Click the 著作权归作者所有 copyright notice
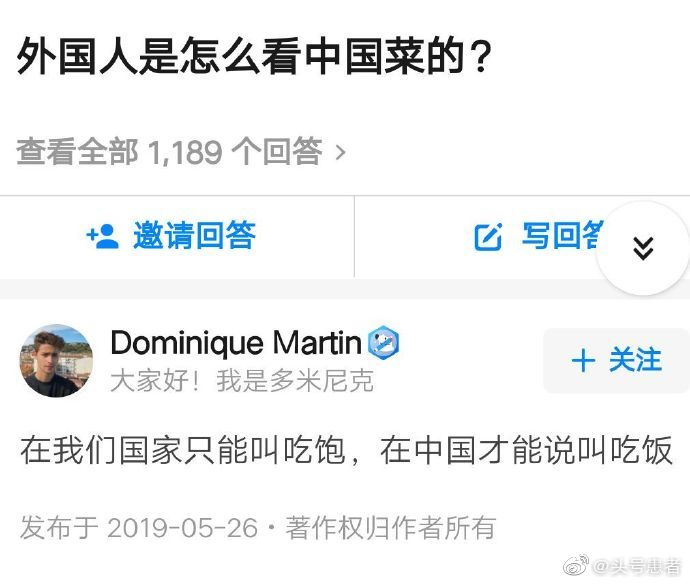The width and height of the screenshot is (690, 584). click(390, 527)
